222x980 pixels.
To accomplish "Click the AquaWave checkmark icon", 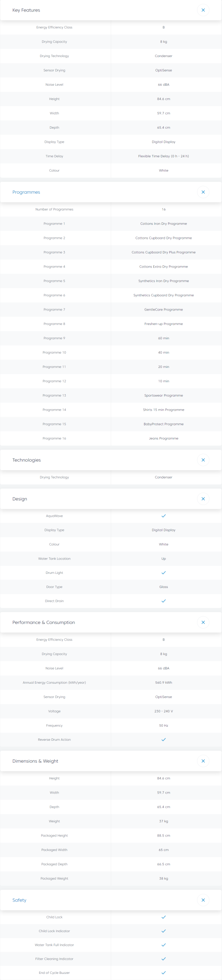I will click(164, 516).
